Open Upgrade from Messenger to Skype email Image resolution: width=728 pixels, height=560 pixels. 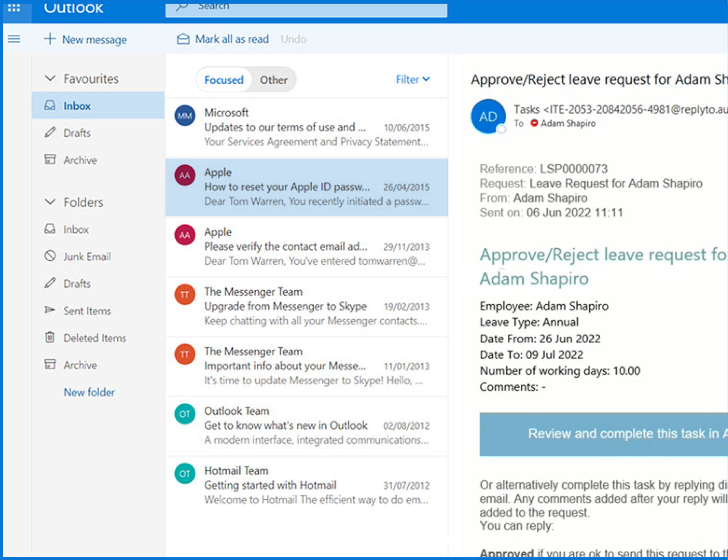click(x=306, y=306)
